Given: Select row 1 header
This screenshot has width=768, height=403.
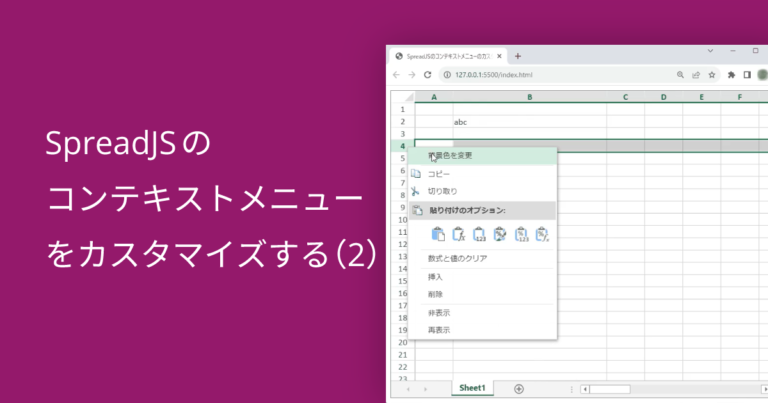Looking at the screenshot, I should click(403, 109).
